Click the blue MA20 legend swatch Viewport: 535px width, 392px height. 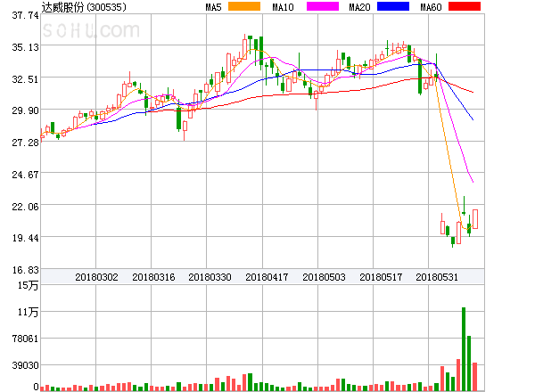click(x=393, y=6)
